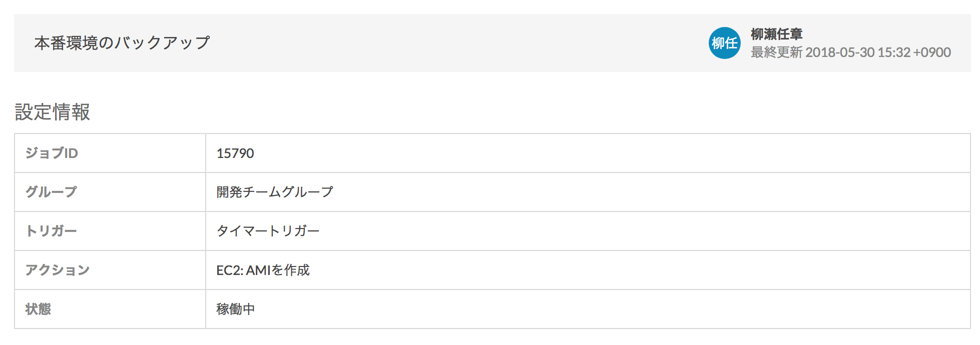Click the 状態 row label

coord(38,309)
